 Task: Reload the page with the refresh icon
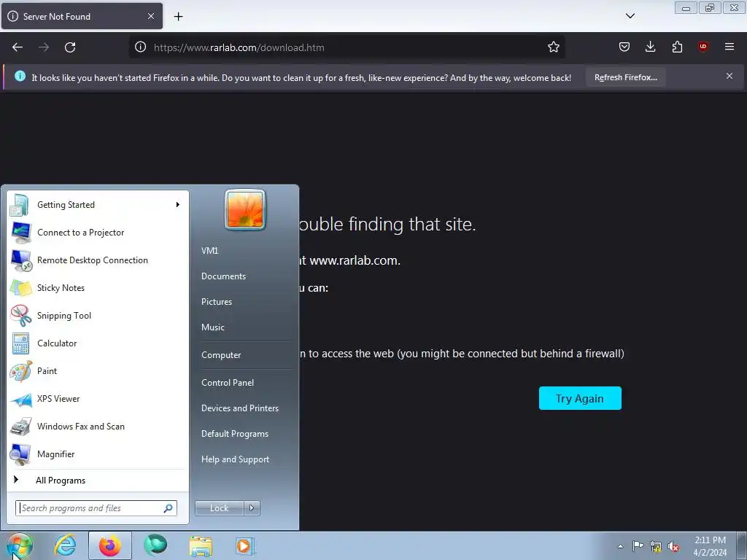click(70, 47)
